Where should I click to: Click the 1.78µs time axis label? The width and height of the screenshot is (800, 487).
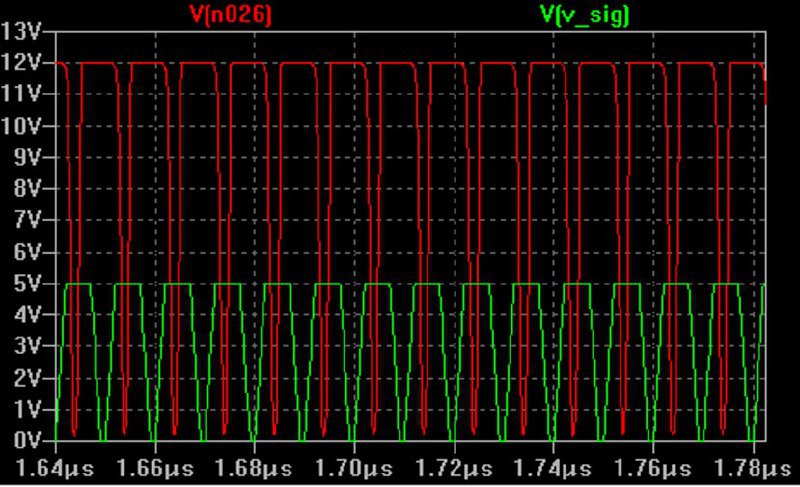pos(753,468)
